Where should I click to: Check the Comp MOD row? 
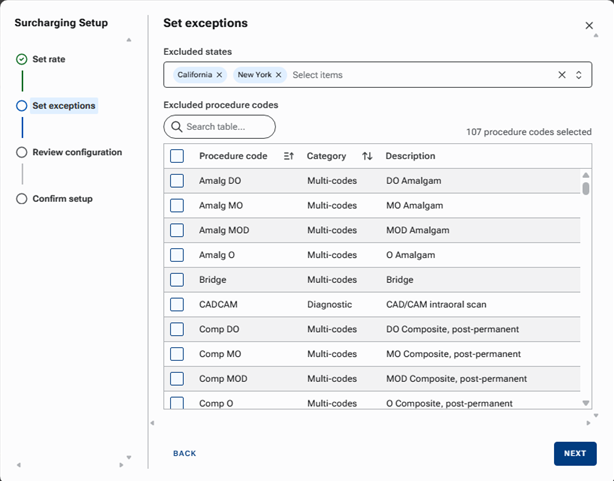177,379
